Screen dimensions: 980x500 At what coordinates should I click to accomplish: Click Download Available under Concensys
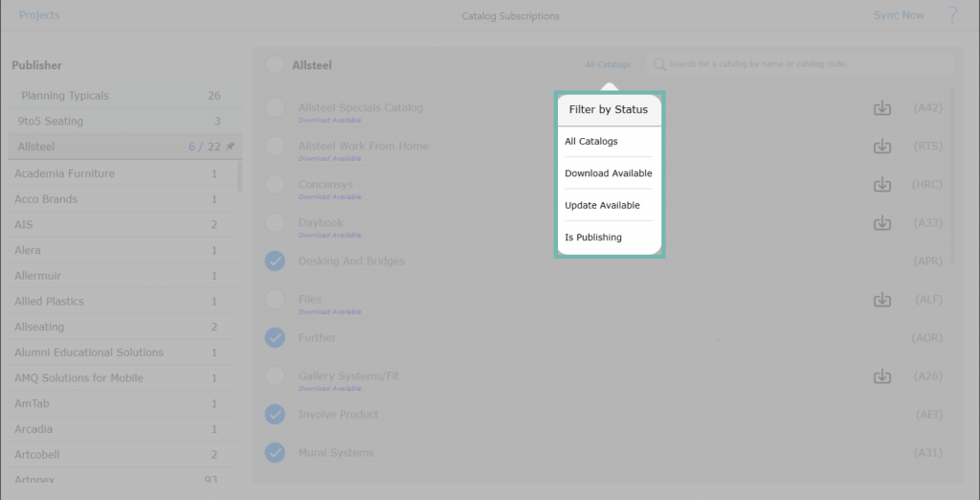click(x=329, y=196)
